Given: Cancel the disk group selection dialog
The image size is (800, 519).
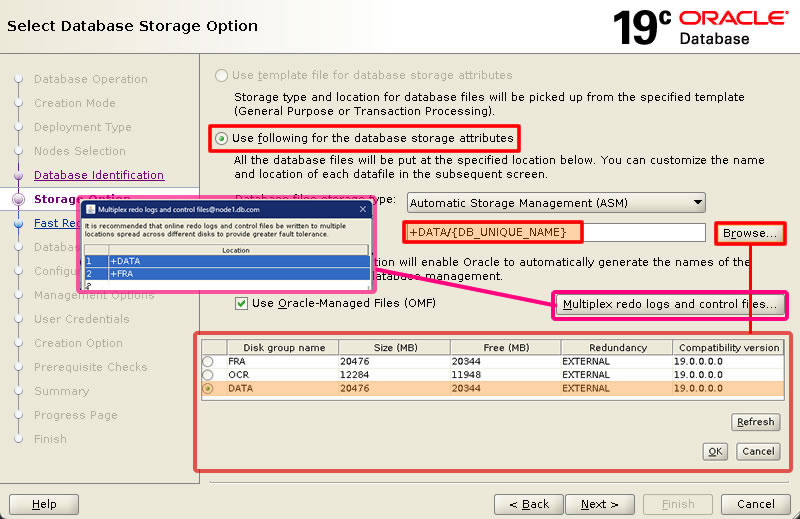Looking at the screenshot, I should tap(758, 452).
